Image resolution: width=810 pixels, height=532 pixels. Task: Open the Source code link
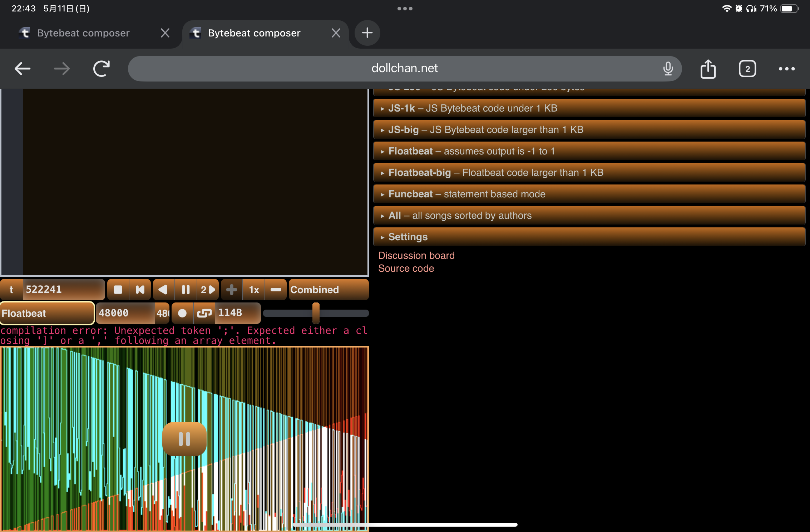pyautogui.click(x=406, y=268)
